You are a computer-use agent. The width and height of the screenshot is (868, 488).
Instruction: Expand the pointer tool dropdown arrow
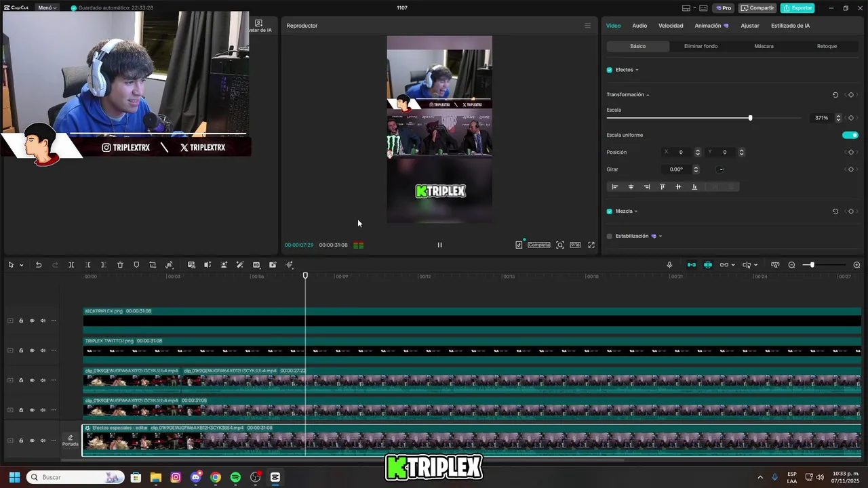(21, 265)
